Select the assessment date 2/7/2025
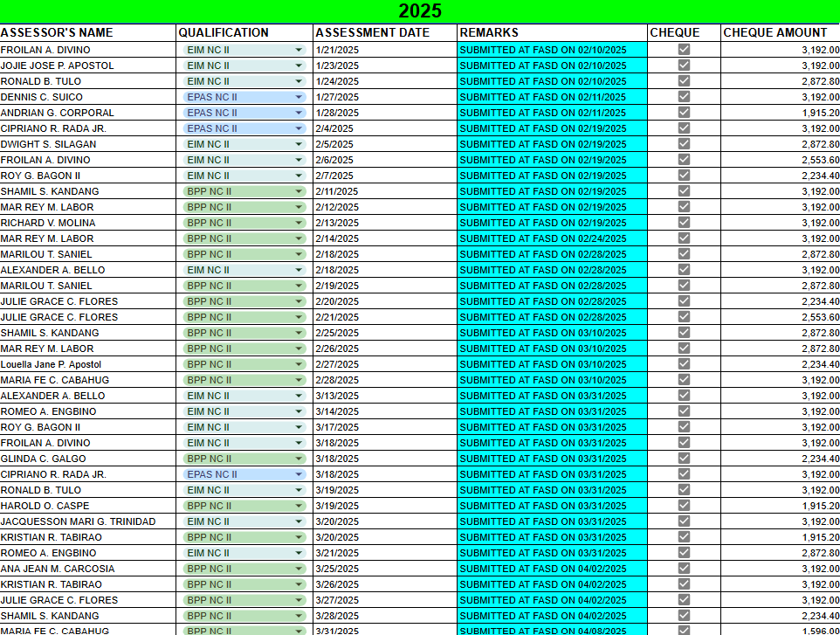This screenshot has width=840, height=635. [x=385, y=176]
